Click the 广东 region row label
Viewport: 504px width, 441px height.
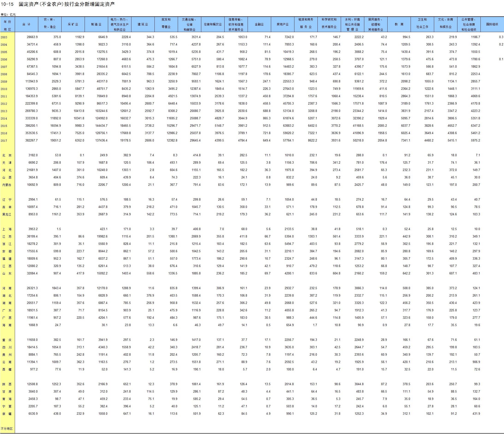click(x=7, y=311)
